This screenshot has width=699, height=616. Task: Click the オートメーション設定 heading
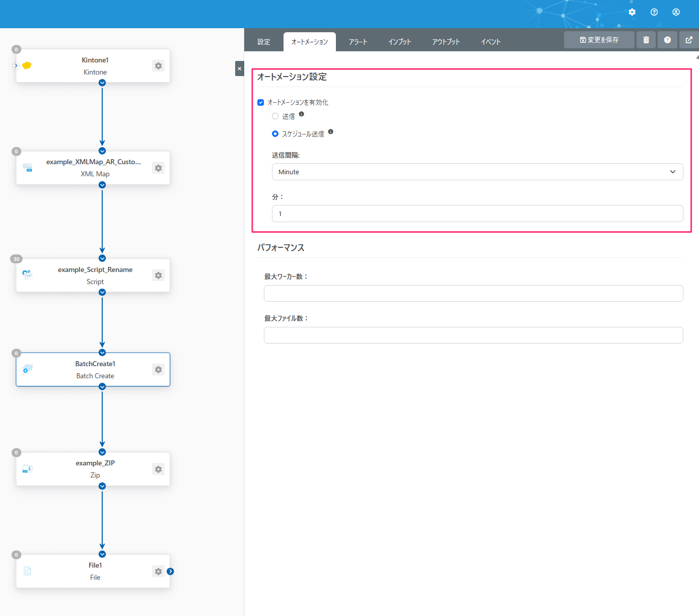(292, 77)
